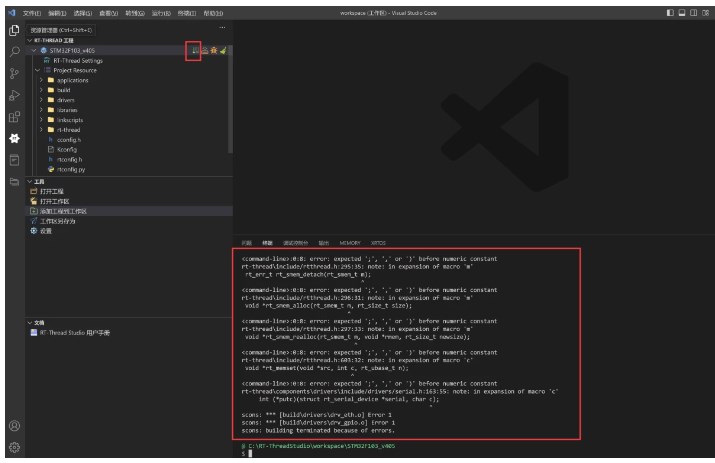Switch to the XRTOS panel tab
This screenshot has width=715, height=463.
click(x=378, y=243)
